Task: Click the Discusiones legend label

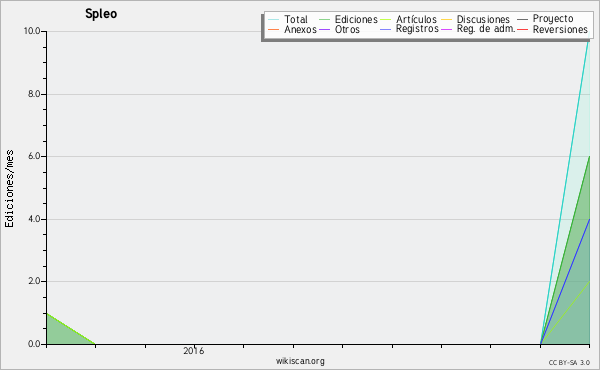Action: (483, 19)
